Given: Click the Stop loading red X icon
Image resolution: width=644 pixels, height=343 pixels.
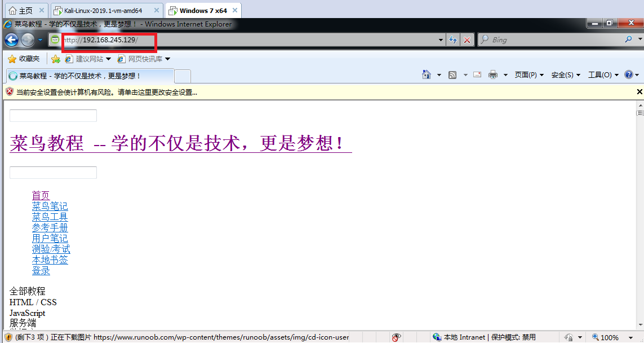Looking at the screenshot, I should pyautogui.click(x=467, y=40).
